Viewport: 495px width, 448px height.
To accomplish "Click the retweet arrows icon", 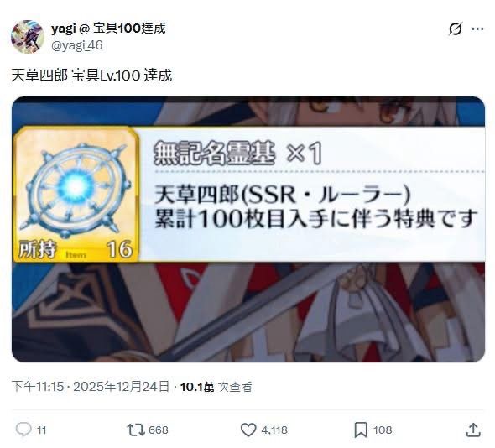I will [135, 430].
